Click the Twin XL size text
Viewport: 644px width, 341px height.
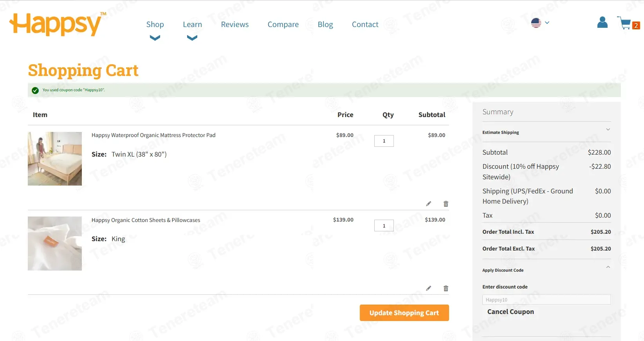point(139,154)
